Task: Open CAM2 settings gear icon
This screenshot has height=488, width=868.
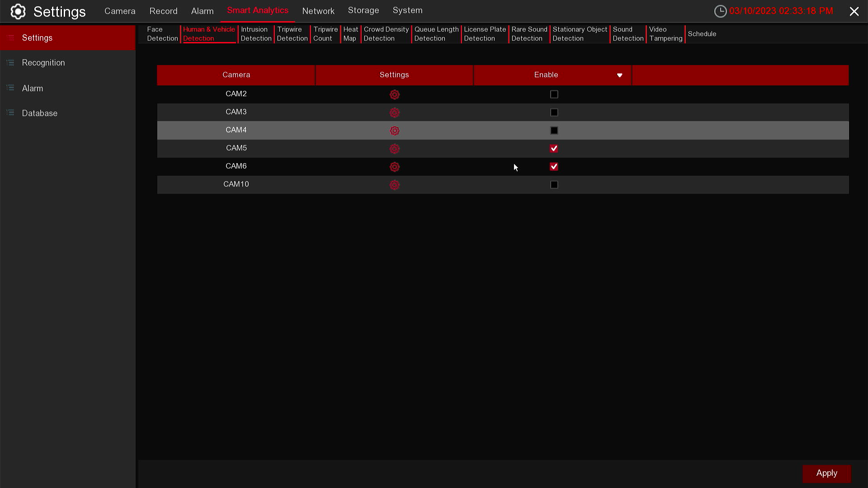Action: 394,94
